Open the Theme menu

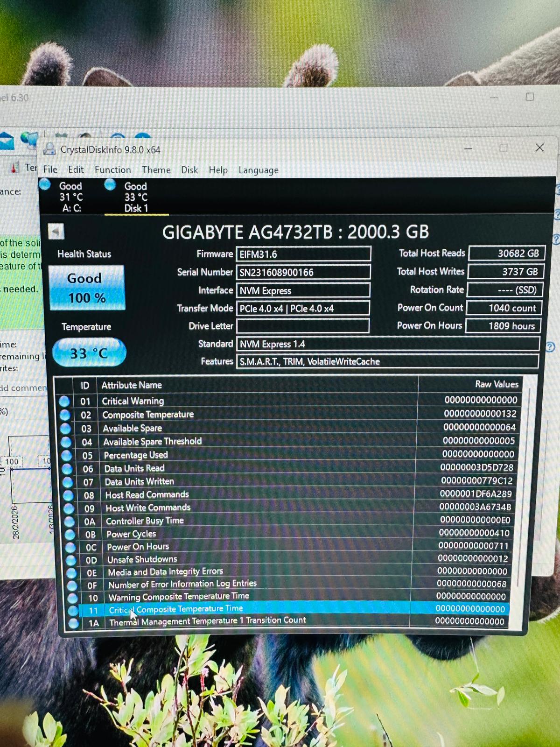(x=156, y=170)
